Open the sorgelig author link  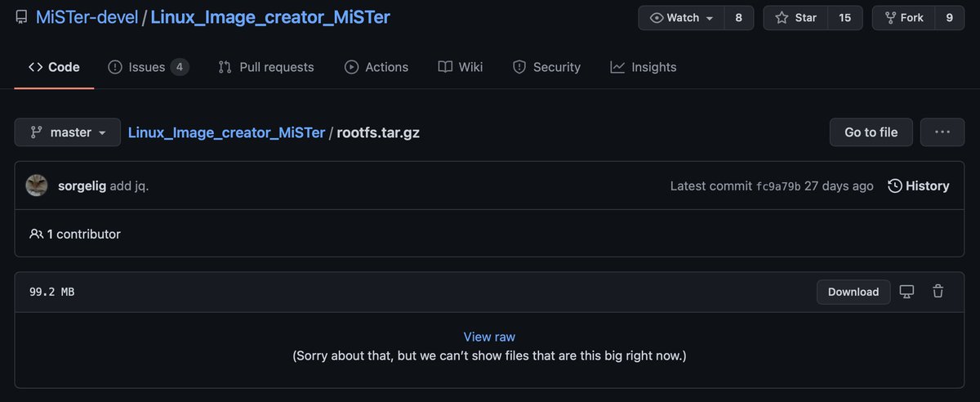(82, 185)
